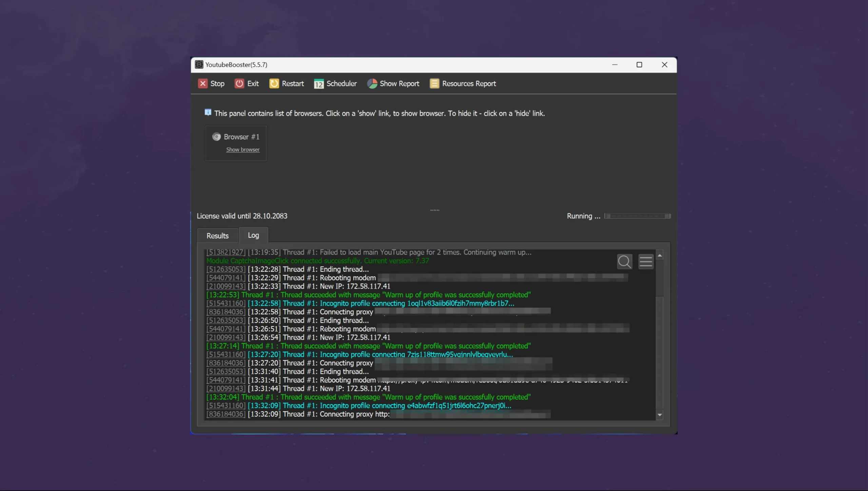Click log line 'Ending thread...' at 13:26:50

pos(288,321)
